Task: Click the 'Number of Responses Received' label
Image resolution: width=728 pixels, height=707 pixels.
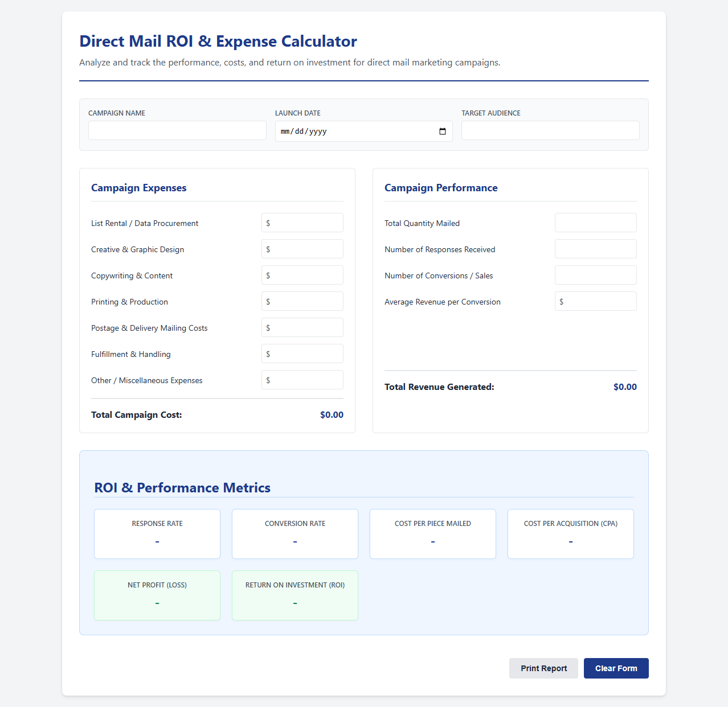Action: tap(440, 249)
